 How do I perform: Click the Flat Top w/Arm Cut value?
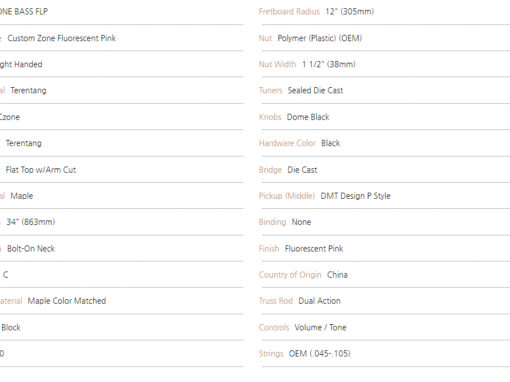41,170
